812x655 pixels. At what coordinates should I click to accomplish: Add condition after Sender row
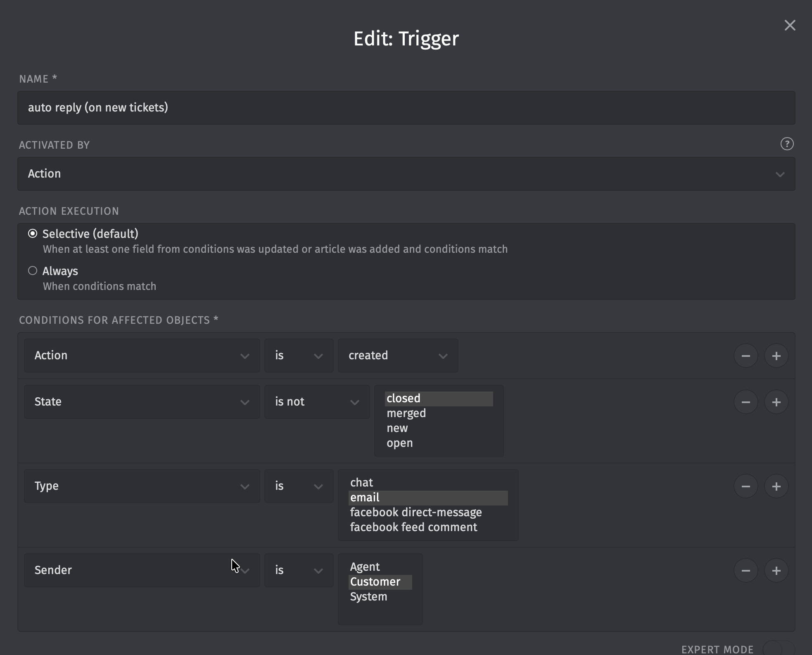point(776,570)
